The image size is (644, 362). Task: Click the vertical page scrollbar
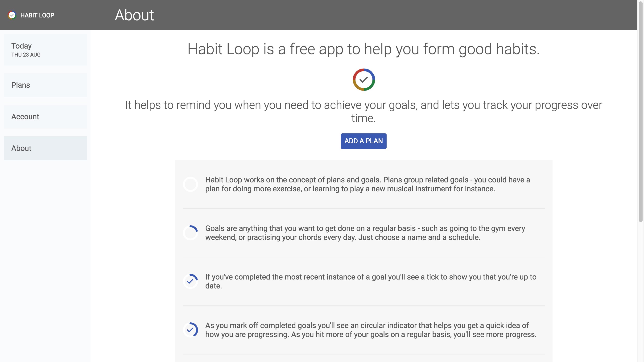coord(640,125)
